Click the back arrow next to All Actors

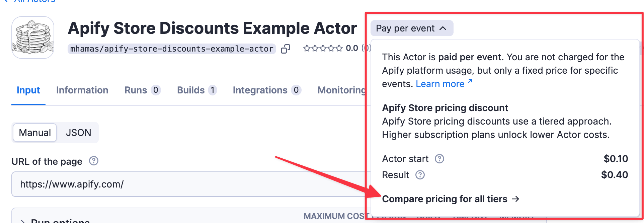[6, 1]
